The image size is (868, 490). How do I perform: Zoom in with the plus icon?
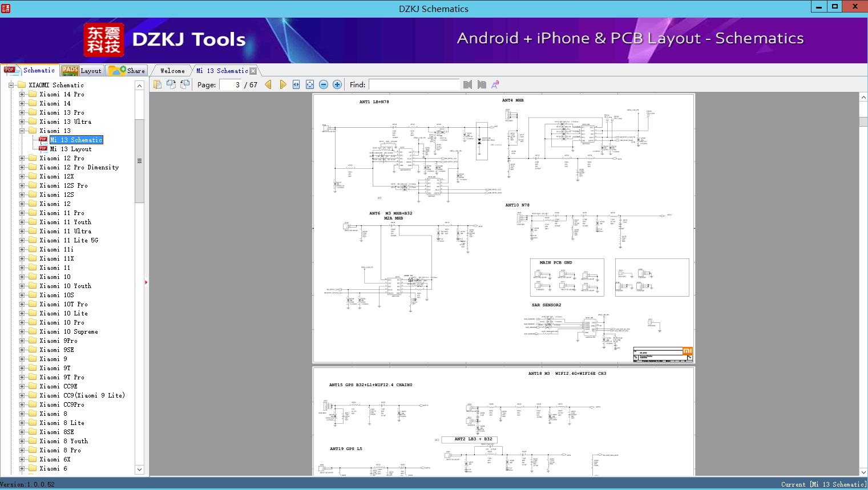[x=337, y=84]
